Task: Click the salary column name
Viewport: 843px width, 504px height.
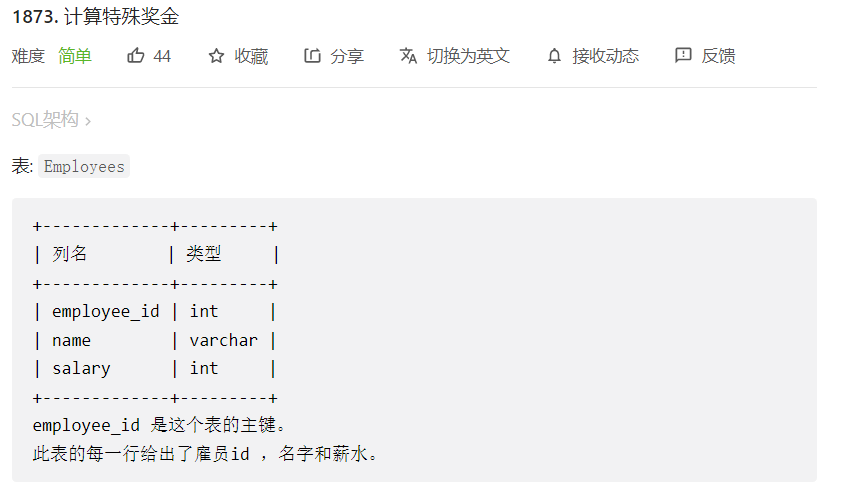Action: click(81, 368)
